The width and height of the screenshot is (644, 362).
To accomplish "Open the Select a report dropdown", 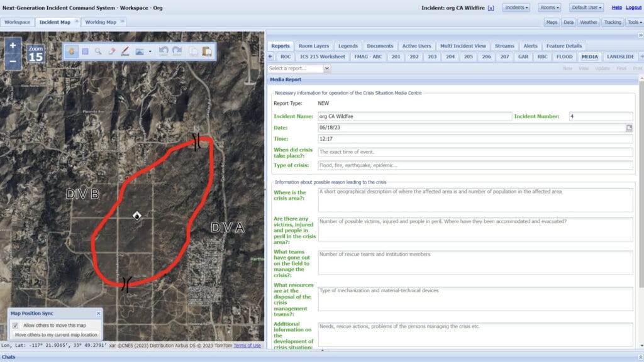I will pyautogui.click(x=299, y=69).
